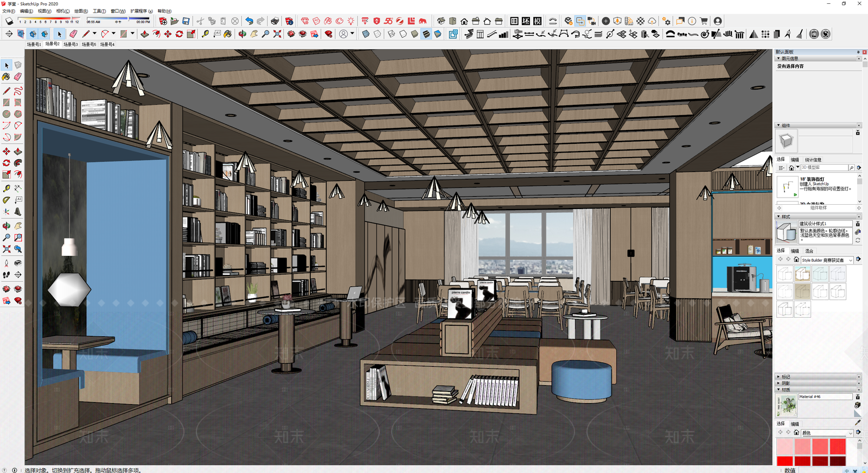Screen dimensions: 868x473
Task: Choose the Move tool in top toolbar
Action: (x=168, y=34)
